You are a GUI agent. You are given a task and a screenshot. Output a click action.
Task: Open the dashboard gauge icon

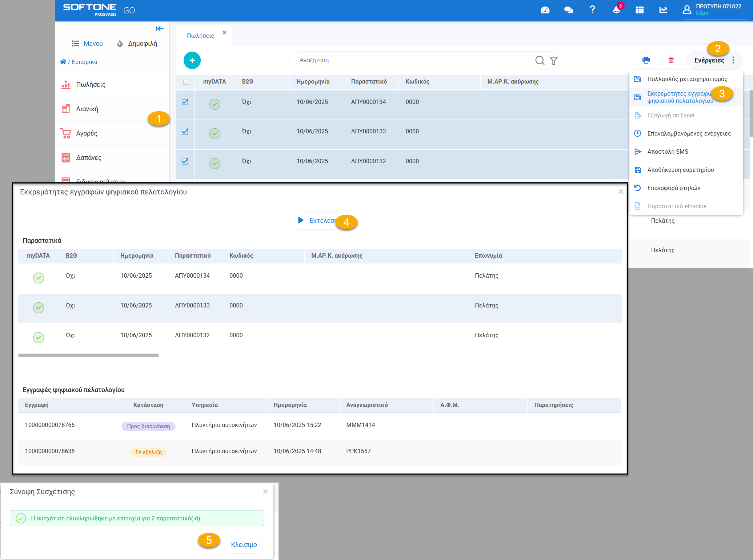(x=545, y=10)
